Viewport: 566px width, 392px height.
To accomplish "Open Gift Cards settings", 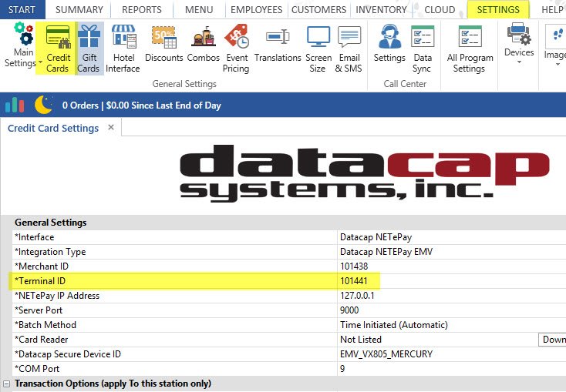I will (x=89, y=48).
